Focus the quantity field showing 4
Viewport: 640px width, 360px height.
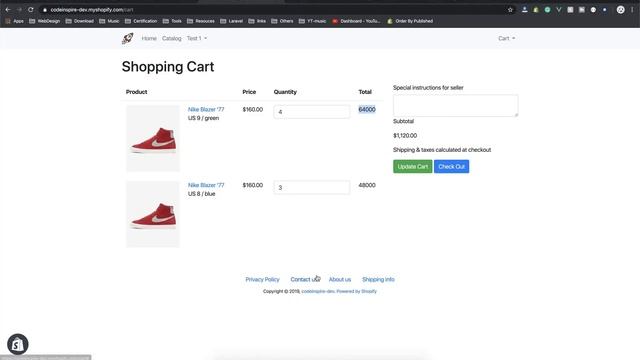tap(311, 112)
